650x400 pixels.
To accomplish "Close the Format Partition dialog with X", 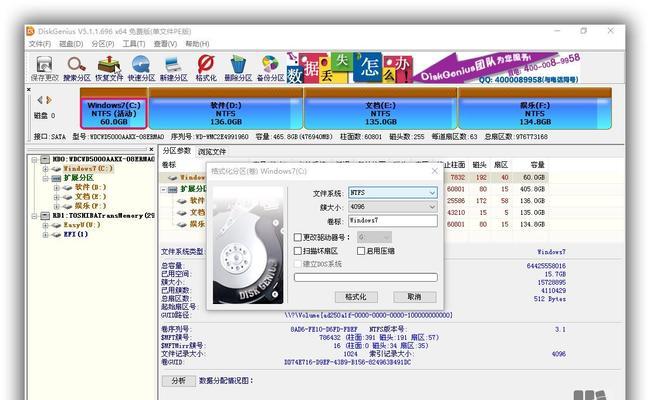I will point(434,171).
